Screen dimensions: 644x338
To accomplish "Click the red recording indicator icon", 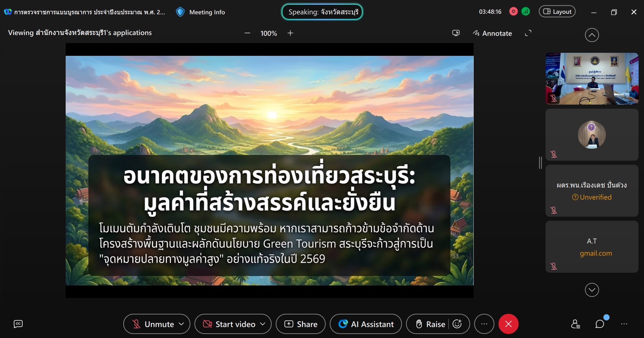I will pos(513,12).
